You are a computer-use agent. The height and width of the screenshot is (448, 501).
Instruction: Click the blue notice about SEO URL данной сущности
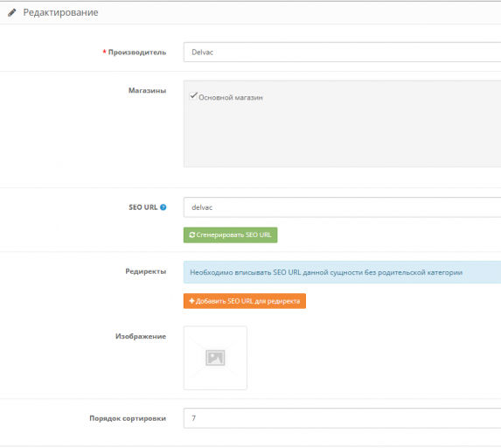click(x=342, y=272)
